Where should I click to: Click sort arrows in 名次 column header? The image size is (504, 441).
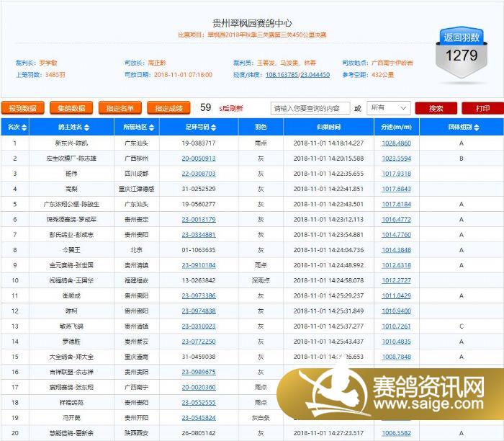[25, 128]
